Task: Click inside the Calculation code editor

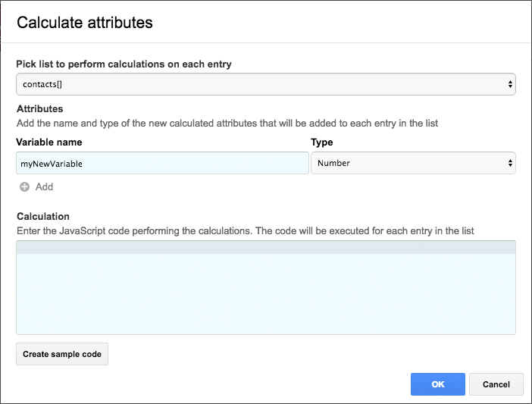Action: point(265,293)
